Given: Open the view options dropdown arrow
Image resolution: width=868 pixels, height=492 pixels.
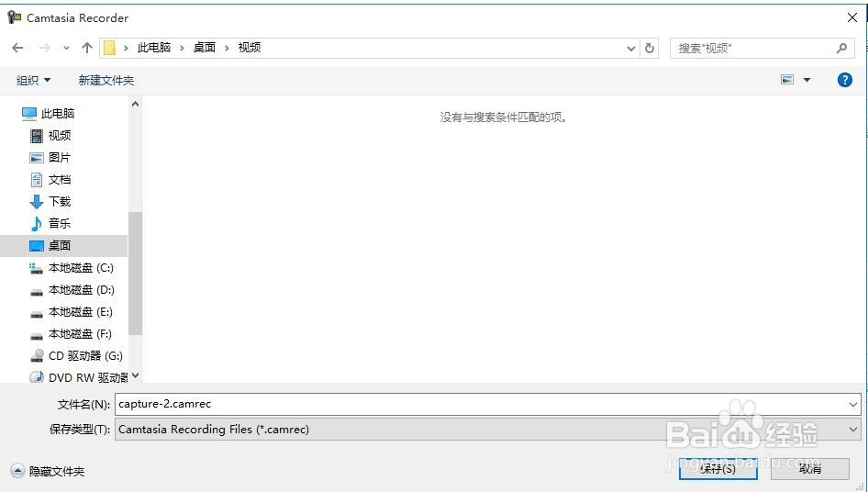Looking at the screenshot, I should 807,81.
